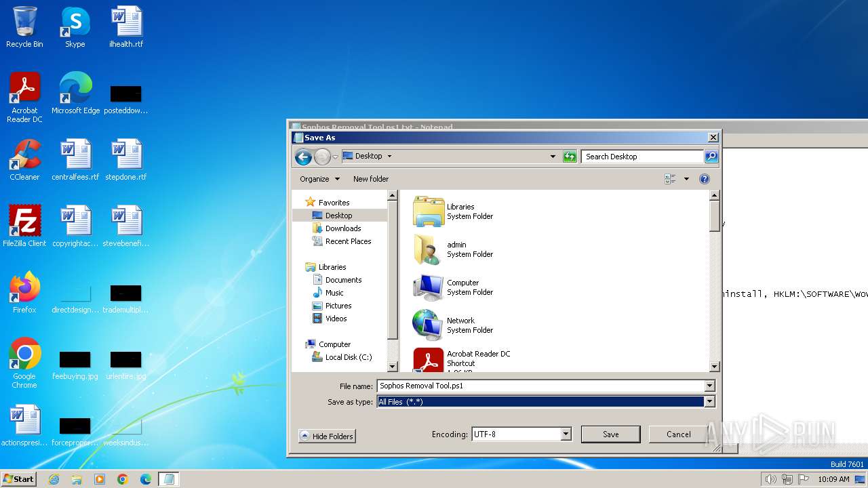Open the Save as type dropdown
Image resolution: width=868 pixels, height=488 pixels.
pos(709,402)
